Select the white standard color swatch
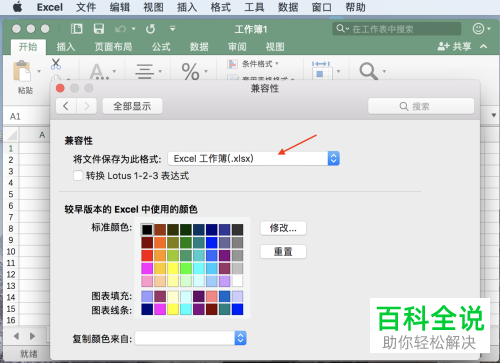The width and height of the screenshot is (500, 363). pyautogui.click(x=237, y=281)
